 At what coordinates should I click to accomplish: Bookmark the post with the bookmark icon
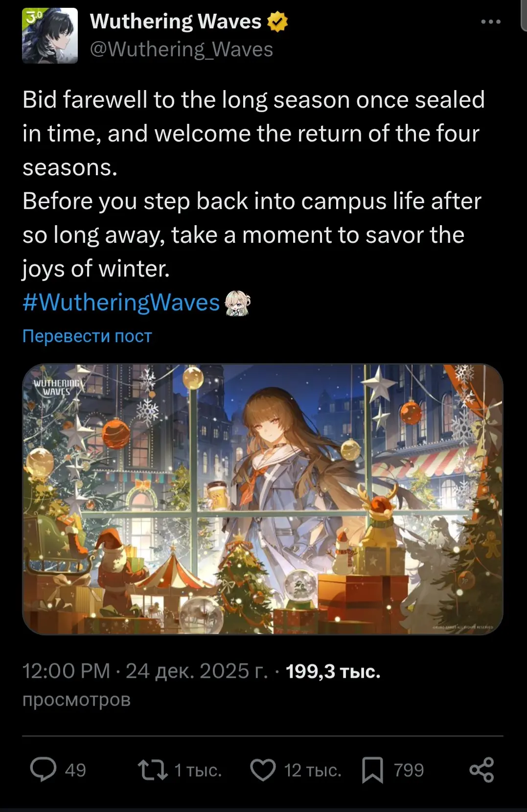pos(372,770)
